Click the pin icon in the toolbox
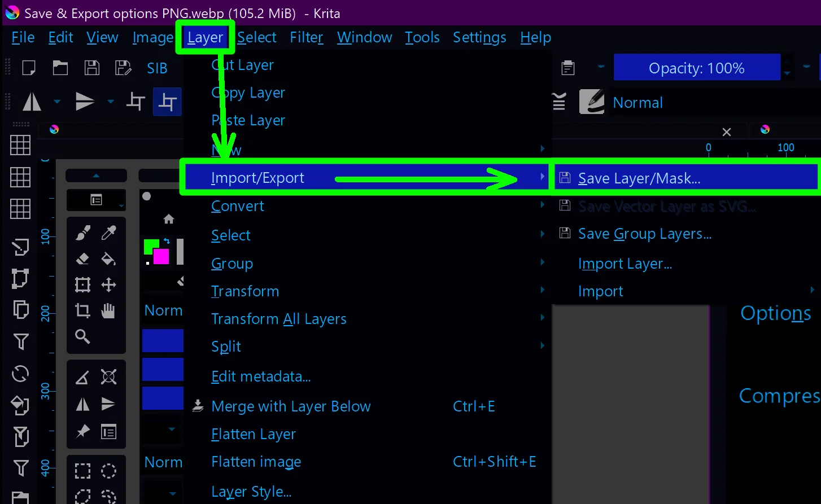821x504 pixels. pos(83,432)
